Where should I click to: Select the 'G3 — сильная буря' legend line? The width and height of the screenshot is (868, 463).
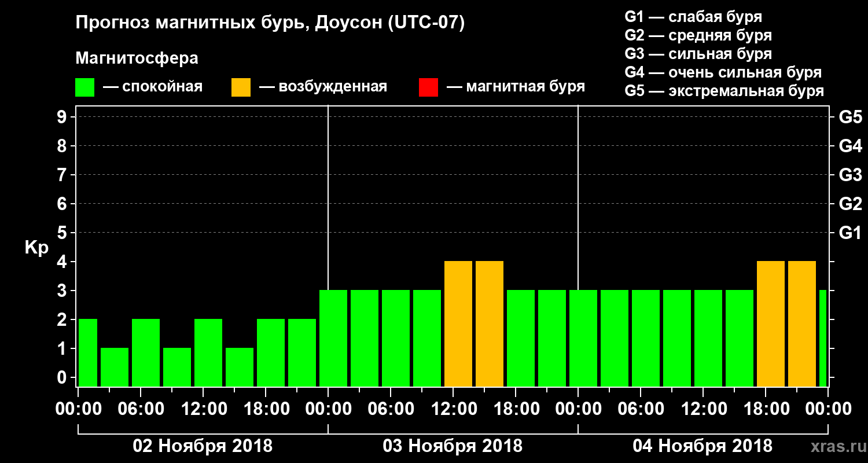point(698,54)
